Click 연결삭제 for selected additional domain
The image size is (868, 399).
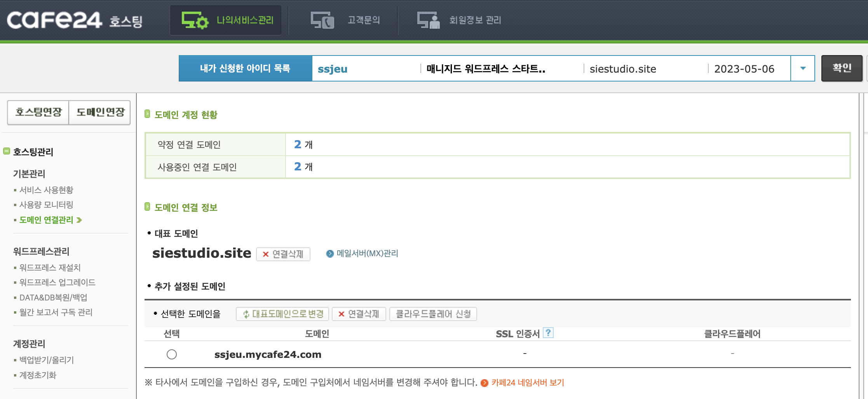click(359, 314)
